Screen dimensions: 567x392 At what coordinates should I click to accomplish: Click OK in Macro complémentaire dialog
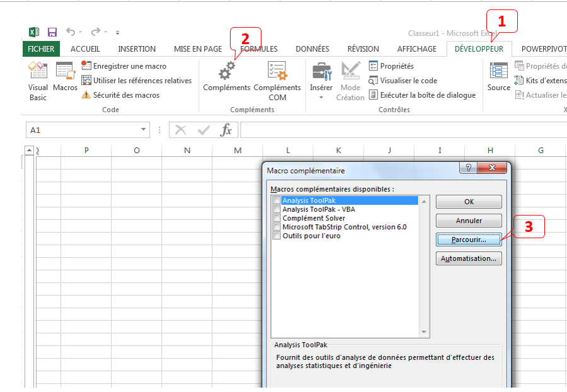point(469,202)
